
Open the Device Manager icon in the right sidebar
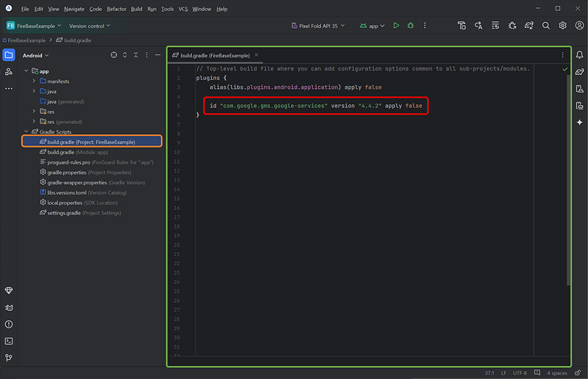tap(579, 88)
